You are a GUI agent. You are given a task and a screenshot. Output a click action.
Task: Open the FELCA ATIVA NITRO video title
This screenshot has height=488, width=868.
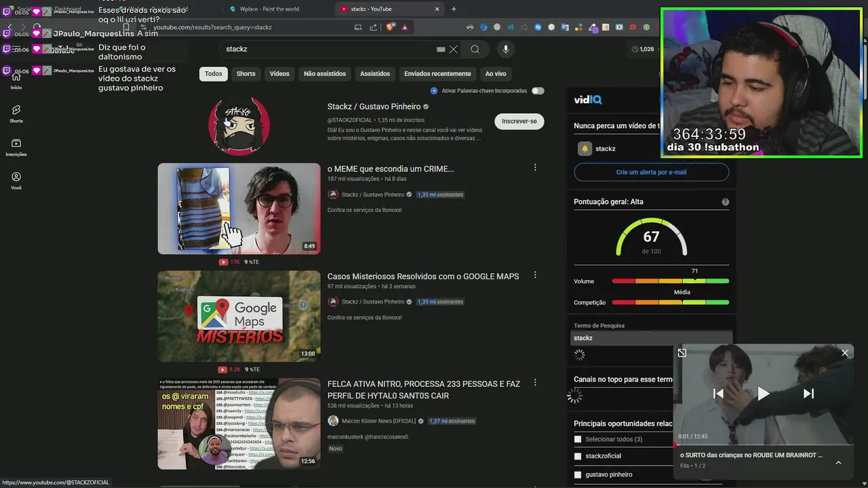point(424,390)
